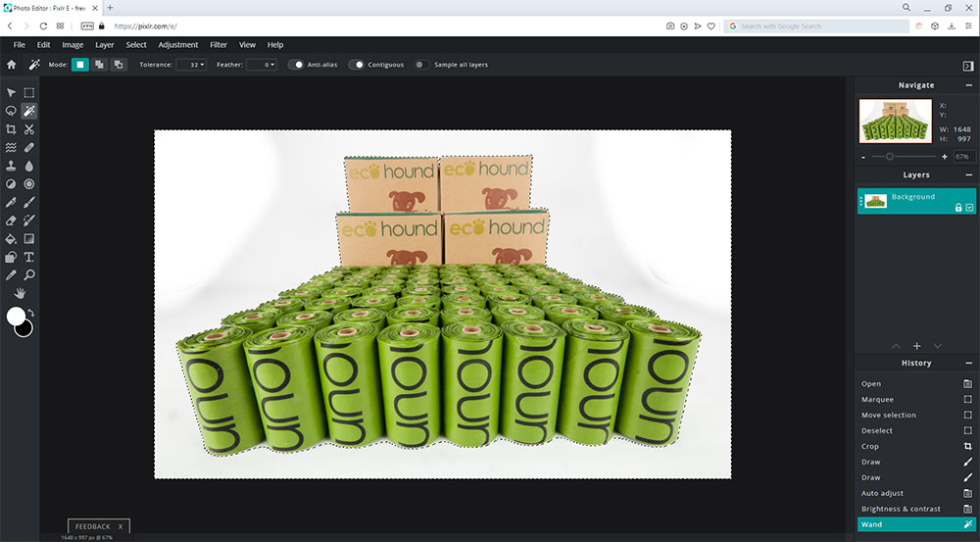Collapse right sidebar panels
980x542 pixels.
tap(968, 66)
